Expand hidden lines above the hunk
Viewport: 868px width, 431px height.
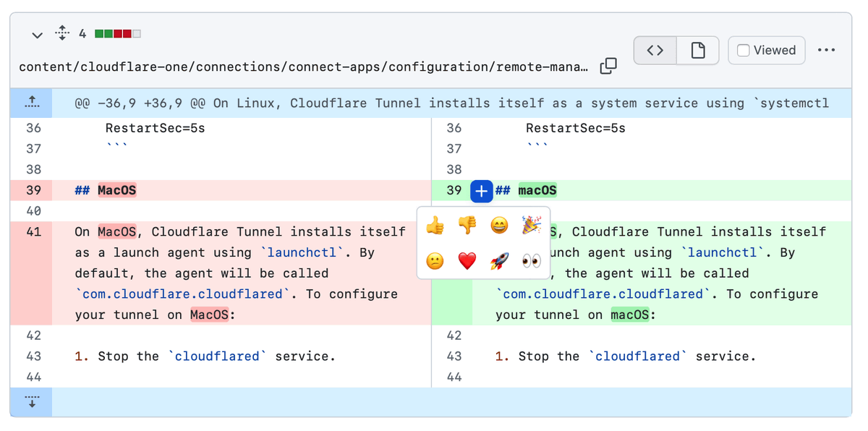pyautogui.click(x=31, y=103)
